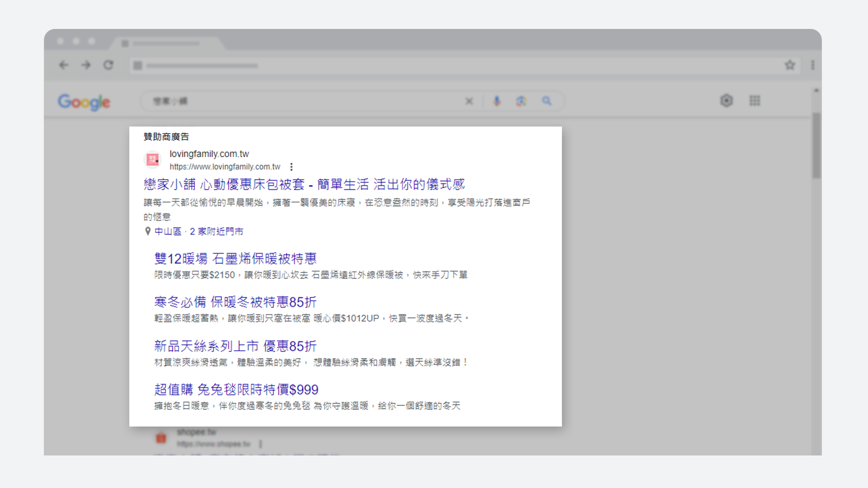Viewport: 868px width, 488px height.
Task: Open the three-dot menu beside the ad URL
Action: (x=292, y=167)
